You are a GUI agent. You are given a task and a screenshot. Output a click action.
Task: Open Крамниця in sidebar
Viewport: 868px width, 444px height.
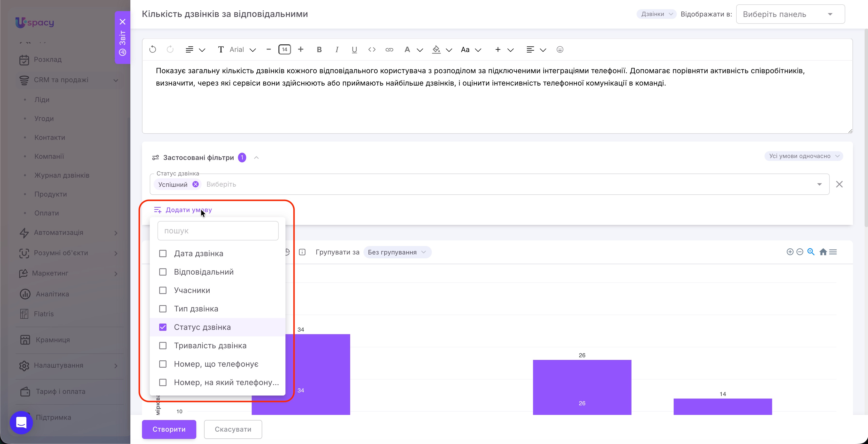coord(53,340)
